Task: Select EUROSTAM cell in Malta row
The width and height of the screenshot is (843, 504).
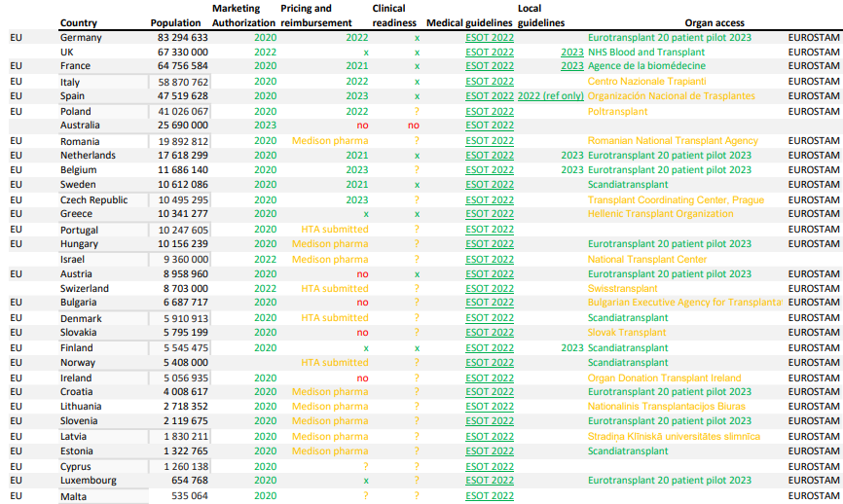Action: pos(814,496)
